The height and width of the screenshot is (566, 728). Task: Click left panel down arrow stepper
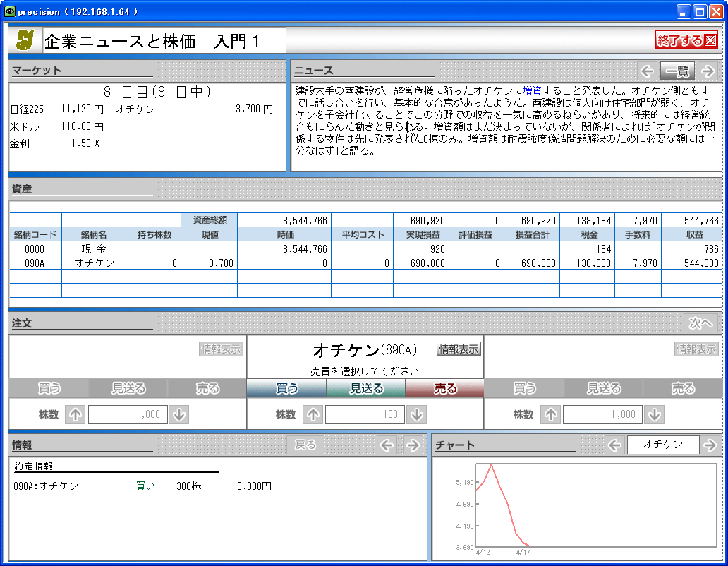tap(179, 414)
